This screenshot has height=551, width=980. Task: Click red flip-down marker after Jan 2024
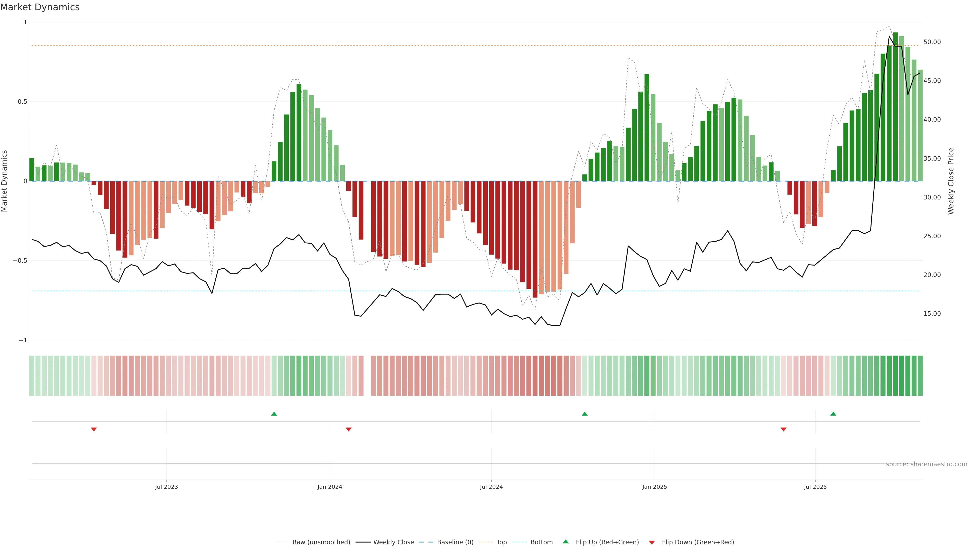[x=348, y=429]
